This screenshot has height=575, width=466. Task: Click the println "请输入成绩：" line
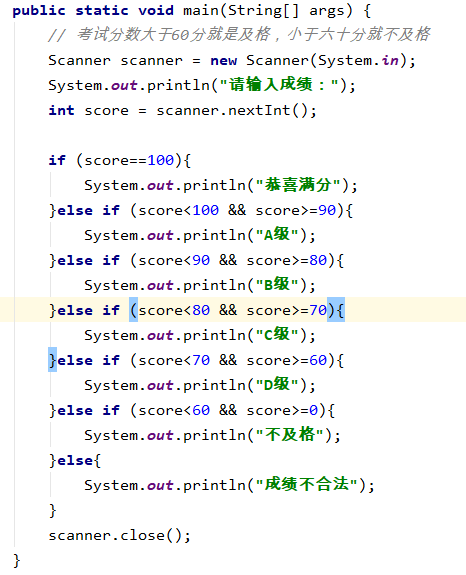pos(202,85)
